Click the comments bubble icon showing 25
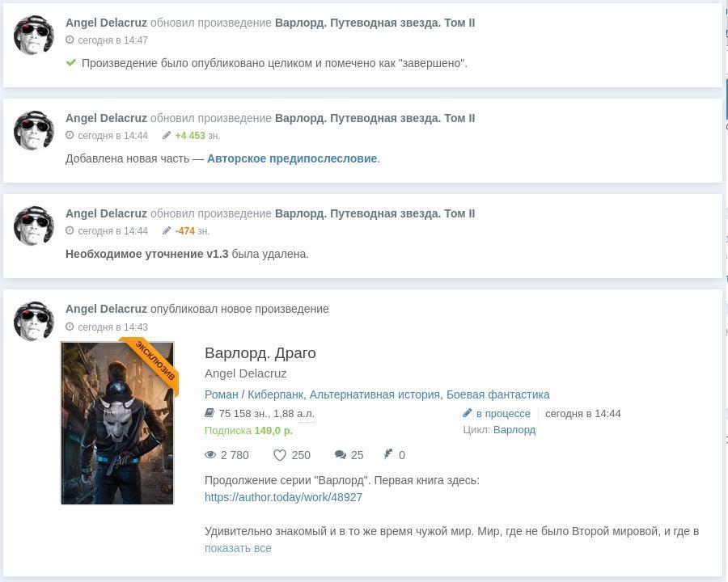The height and width of the screenshot is (582, 728). point(341,455)
